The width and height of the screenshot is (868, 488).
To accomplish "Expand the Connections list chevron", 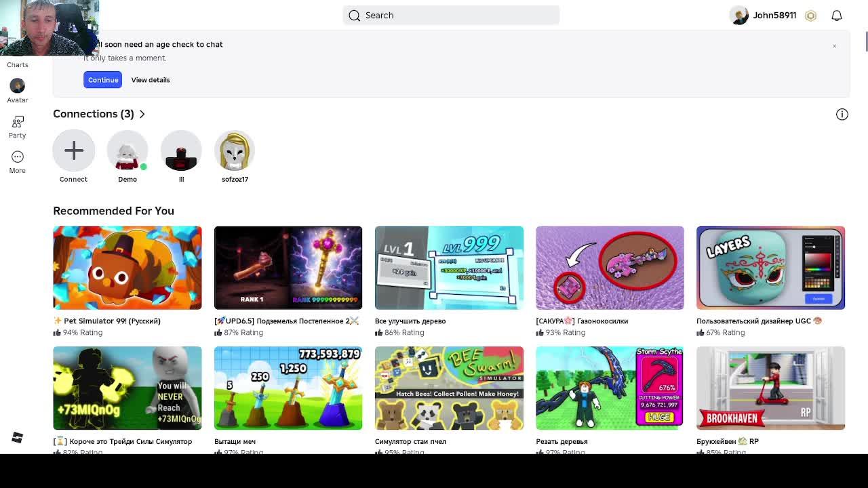I will (x=142, y=114).
